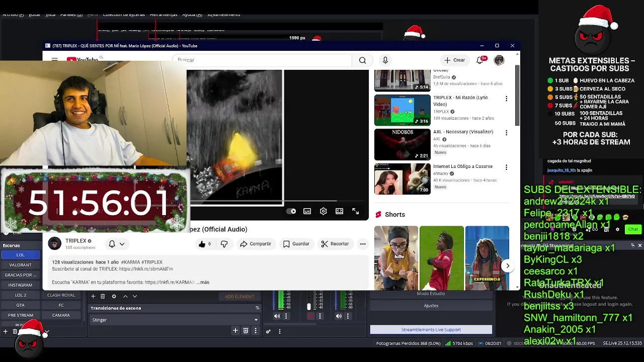Image resolution: width=644 pixels, height=362 pixels.
Task: Toggle subtitles on the video player
Action: pyautogui.click(x=307, y=211)
